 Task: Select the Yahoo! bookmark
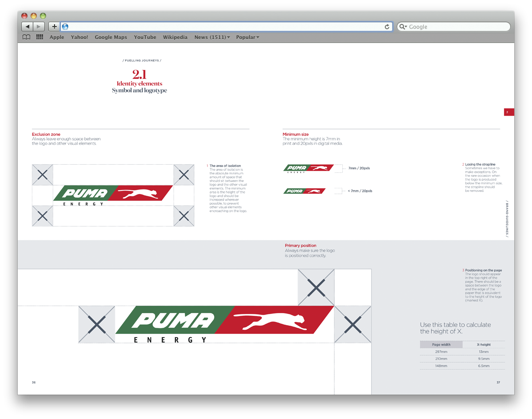pyautogui.click(x=79, y=37)
